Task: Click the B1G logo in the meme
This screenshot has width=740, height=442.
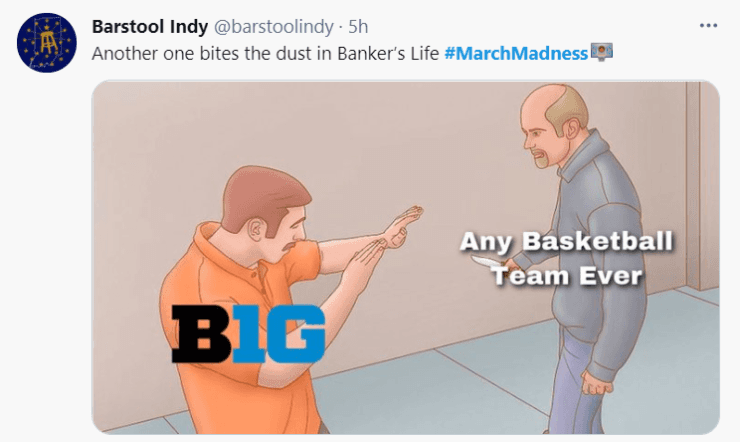Action: 248,334
